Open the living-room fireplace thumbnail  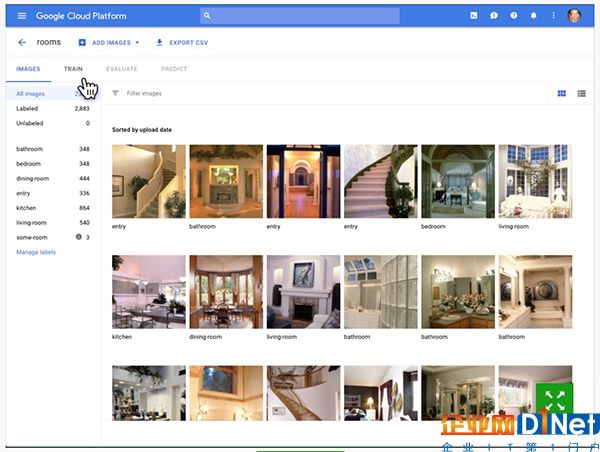303,292
